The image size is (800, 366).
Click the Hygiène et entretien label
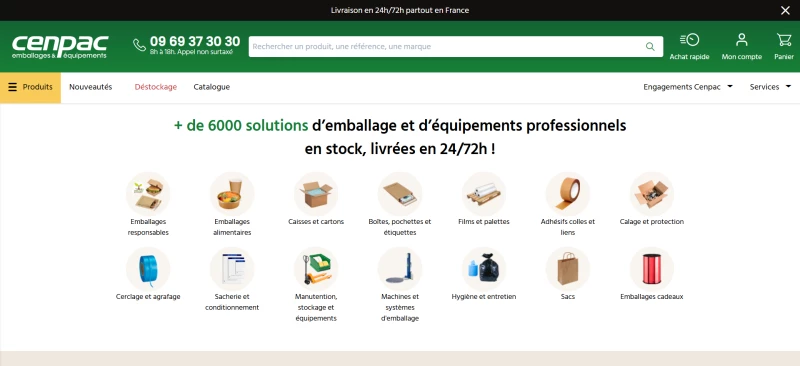click(484, 297)
